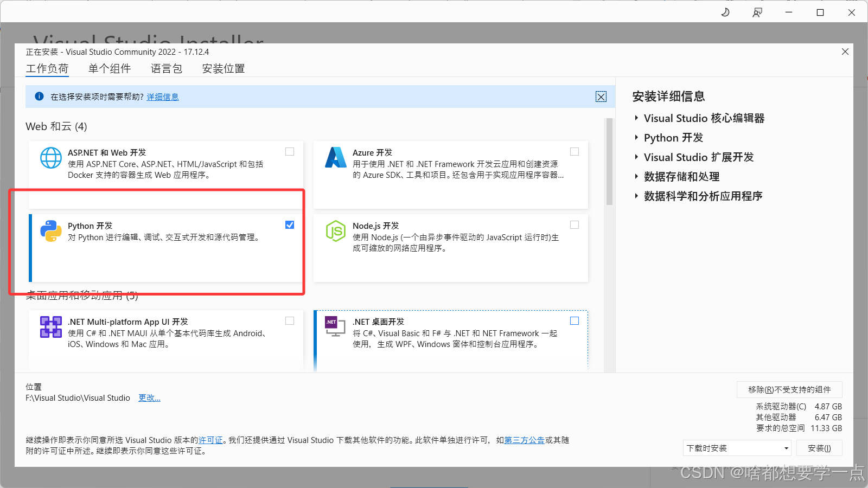Enable the .NET 桌面开发 workload checkbox
The height and width of the screenshot is (488, 868).
coord(575,321)
